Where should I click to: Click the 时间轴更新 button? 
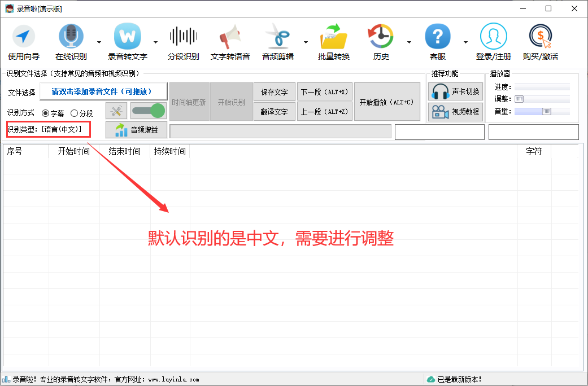coord(189,102)
